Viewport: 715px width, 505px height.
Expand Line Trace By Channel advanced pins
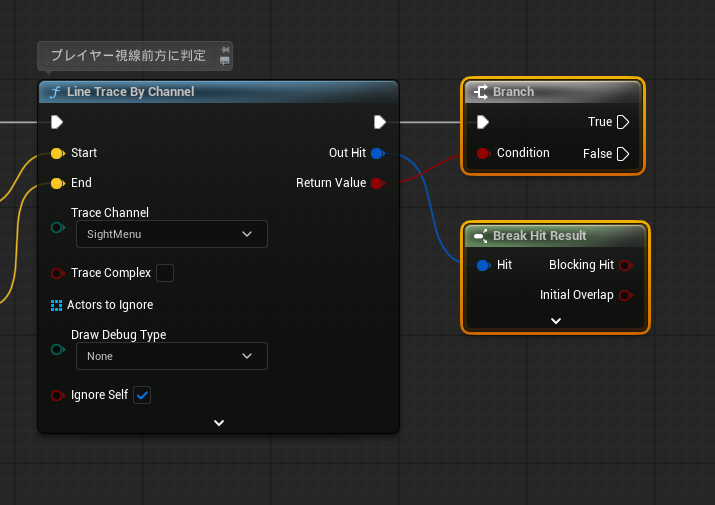tap(219, 423)
